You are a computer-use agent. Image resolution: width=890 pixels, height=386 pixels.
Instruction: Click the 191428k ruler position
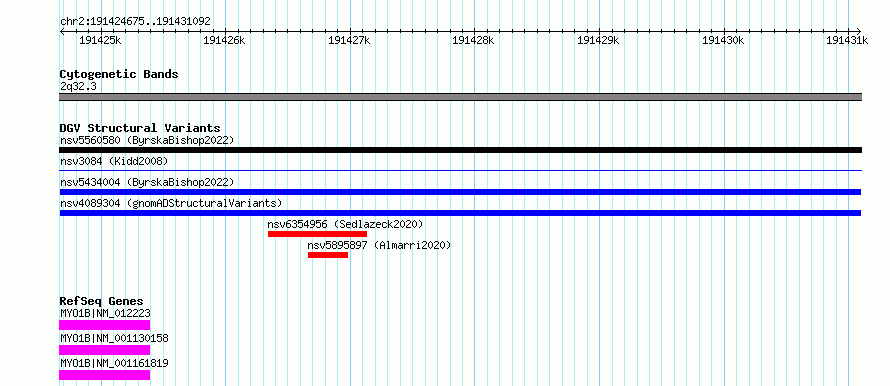coord(473,40)
